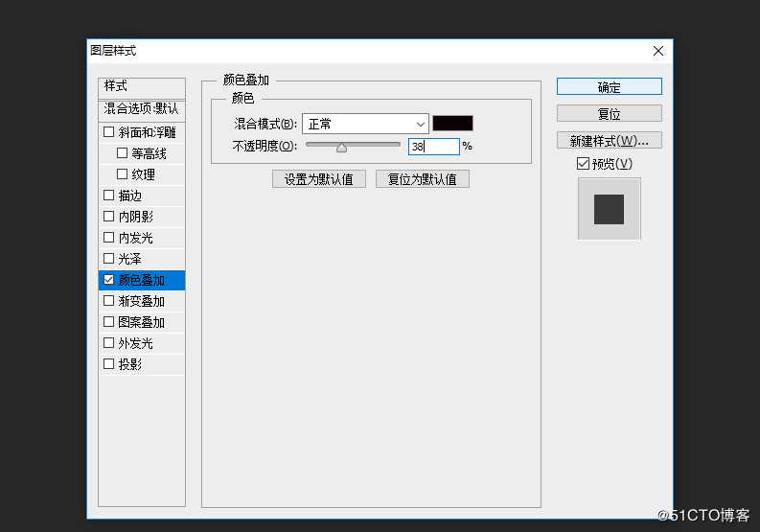
Task: Select the 渐变叠加 style label
Action: (142, 301)
